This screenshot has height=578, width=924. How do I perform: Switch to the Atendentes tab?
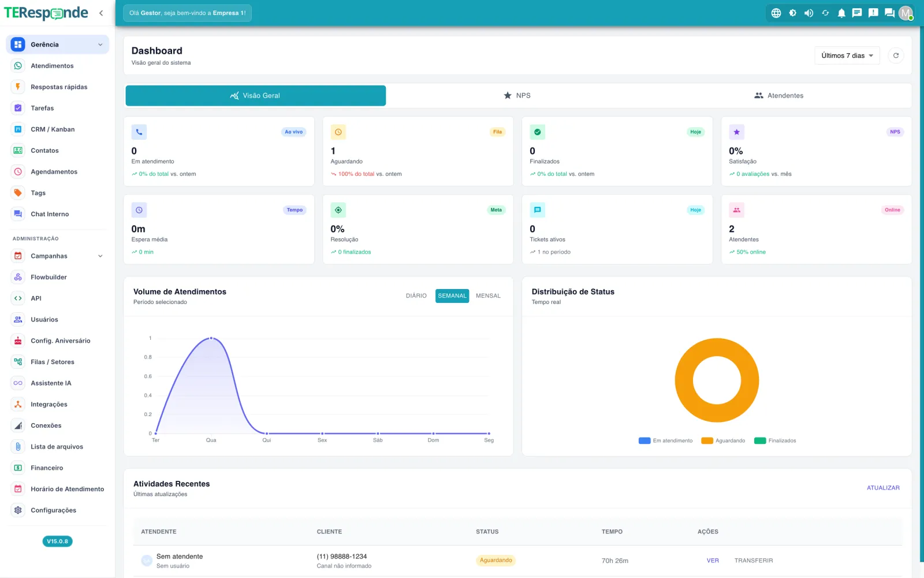pos(778,95)
